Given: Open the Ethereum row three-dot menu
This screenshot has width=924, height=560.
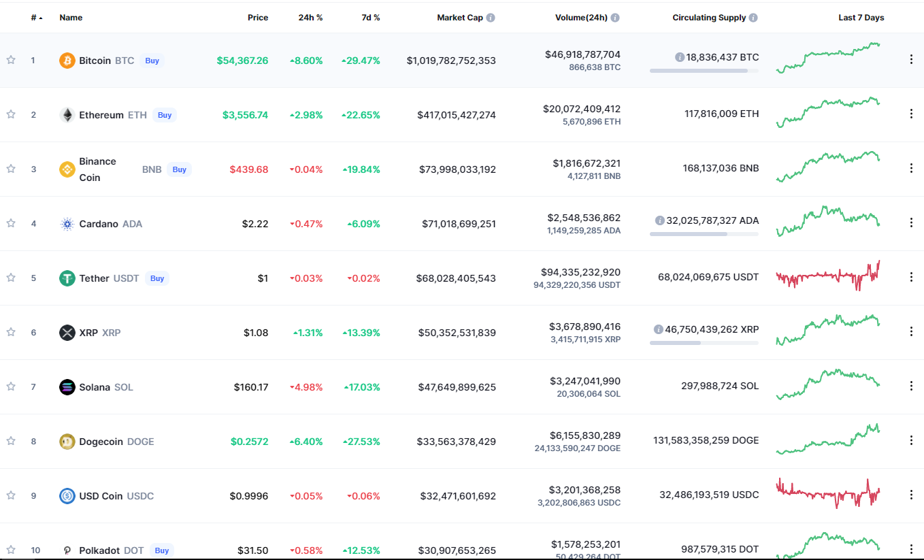Looking at the screenshot, I should [911, 114].
